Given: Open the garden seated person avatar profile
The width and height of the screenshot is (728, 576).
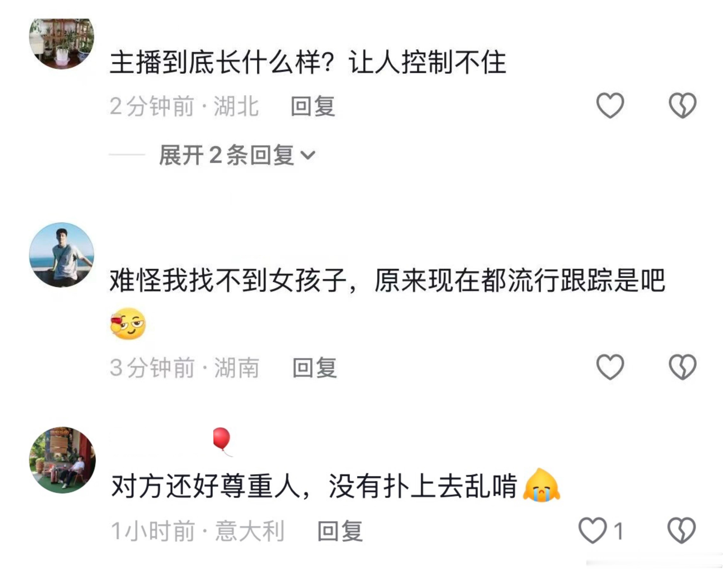Looking at the screenshot, I should pyautogui.click(x=62, y=460).
